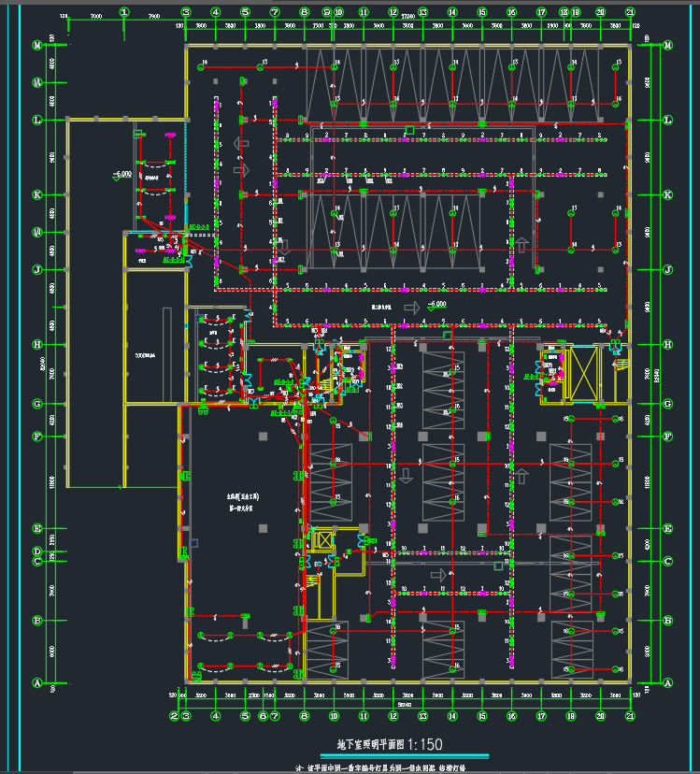
Task: Pick grid axis bubble 6 in bottom row
Action: click(263, 716)
